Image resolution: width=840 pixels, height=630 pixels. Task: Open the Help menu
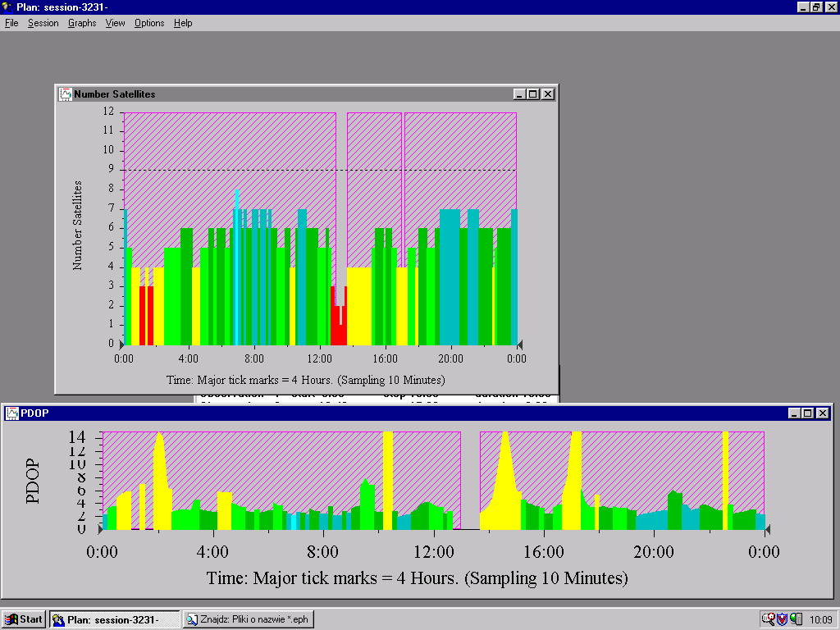(183, 23)
